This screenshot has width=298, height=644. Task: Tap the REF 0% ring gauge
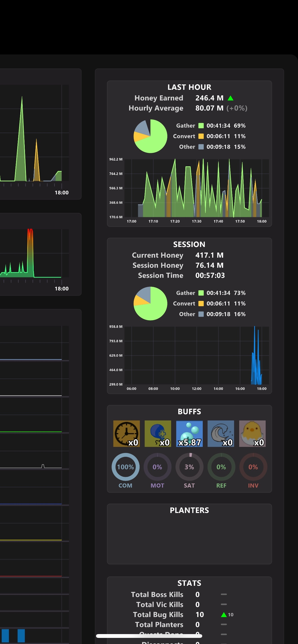pos(221,467)
